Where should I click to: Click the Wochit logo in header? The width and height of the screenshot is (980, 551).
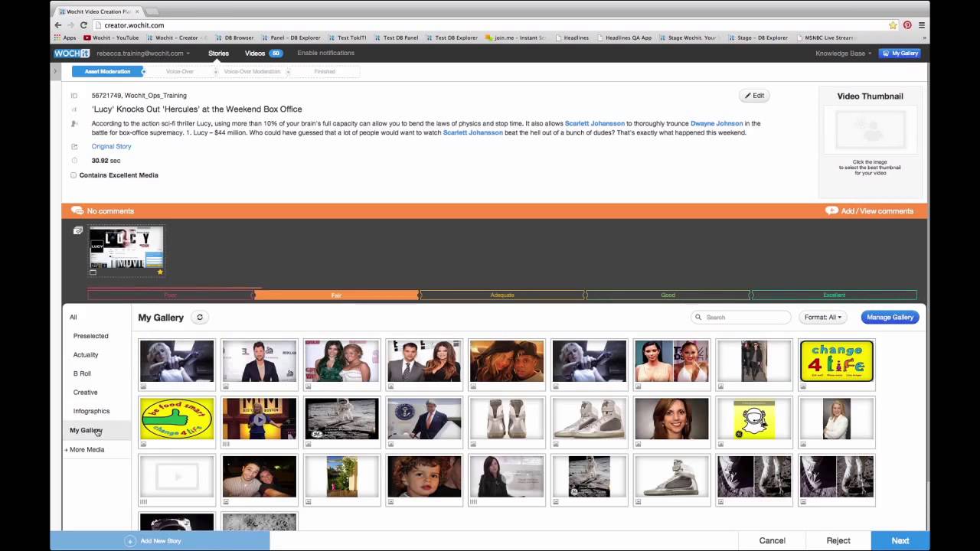72,53
